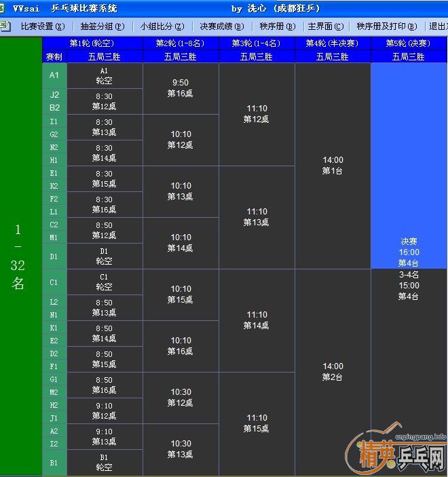The height and width of the screenshot is (477, 448).
Task: Select the E2 seed label
Action: (54, 341)
